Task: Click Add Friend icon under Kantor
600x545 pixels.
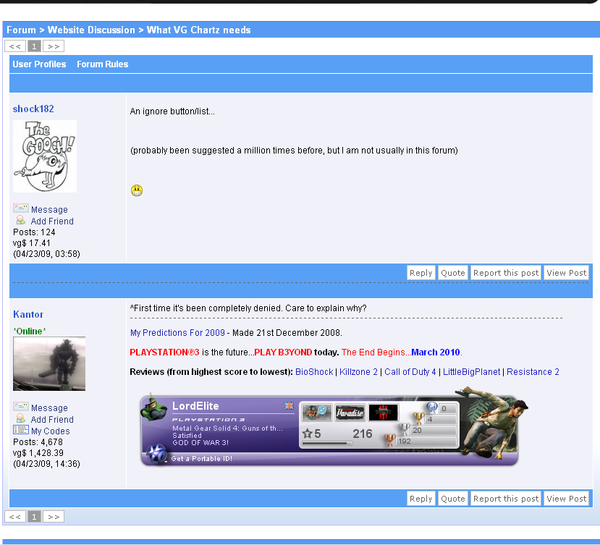Action: [x=20, y=419]
